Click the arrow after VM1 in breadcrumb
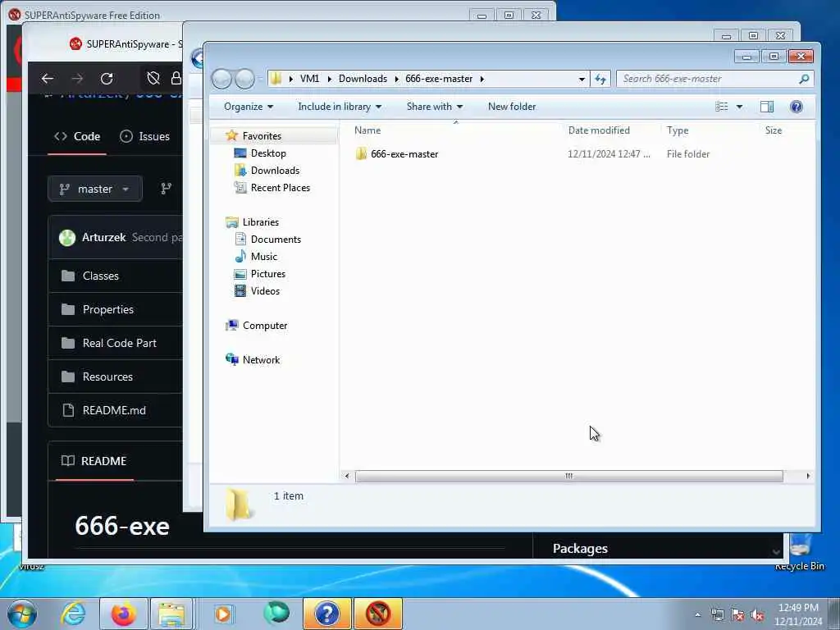The height and width of the screenshot is (630, 840). [329, 79]
